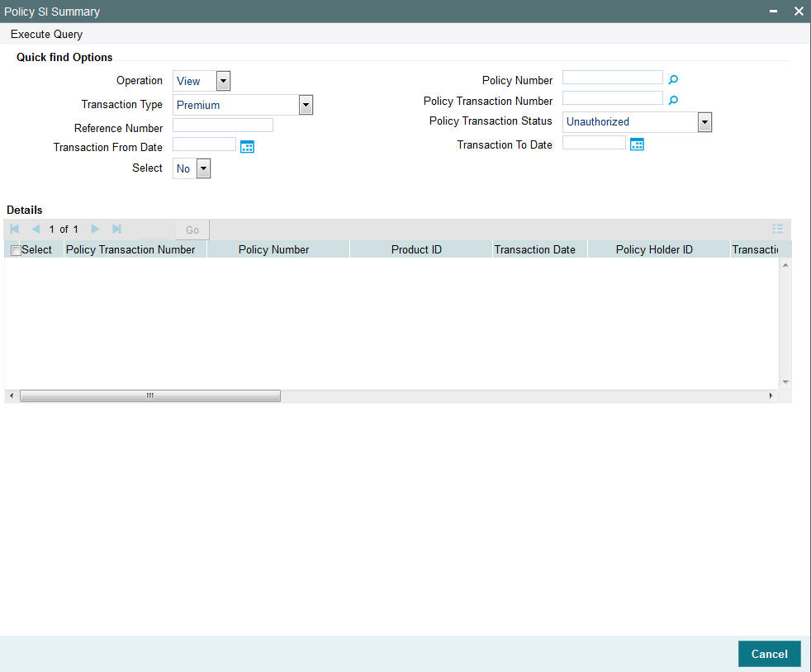Minimize the Policy SI Summary window

point(773,12)
